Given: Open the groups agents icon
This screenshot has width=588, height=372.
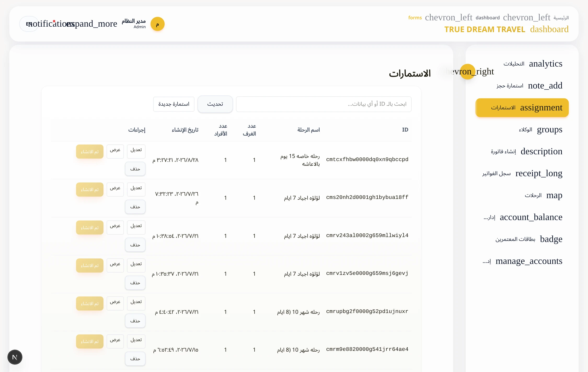Looking at the screenshot, I should [550, 129].
